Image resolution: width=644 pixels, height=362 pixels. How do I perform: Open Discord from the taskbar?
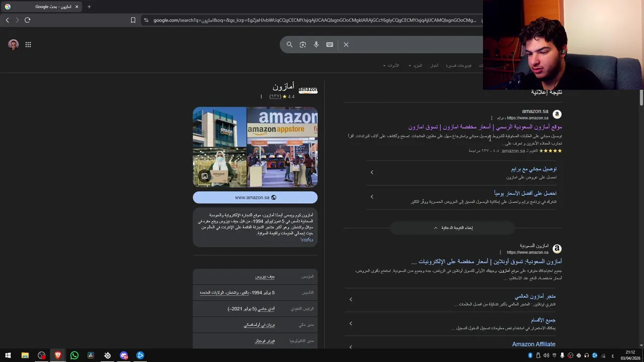pos(124,355)
